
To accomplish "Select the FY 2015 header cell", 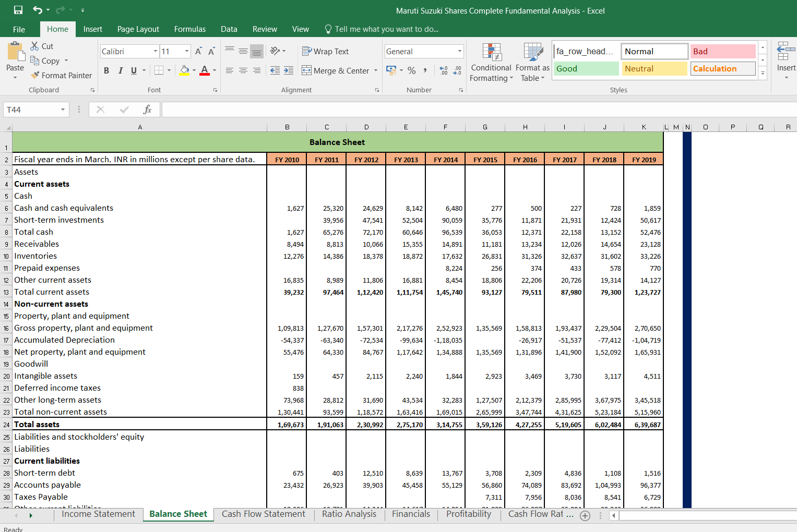I will [485, 160].
